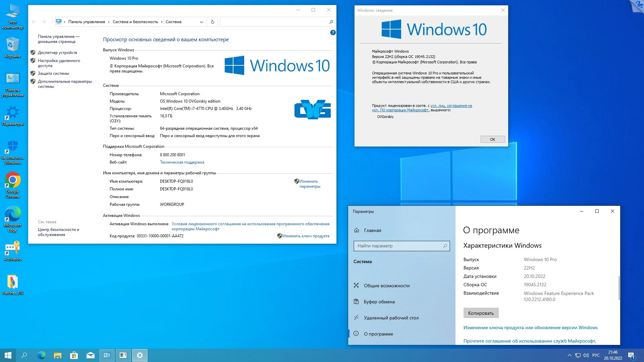The width and height of the screenshot is (644, 362).
Task: Show hidden system tray icons
Action: click(569, 355)
